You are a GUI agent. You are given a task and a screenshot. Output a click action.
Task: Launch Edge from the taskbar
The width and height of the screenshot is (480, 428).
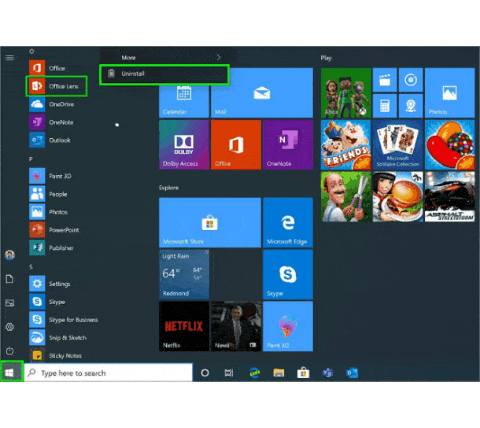pos(255,373)
